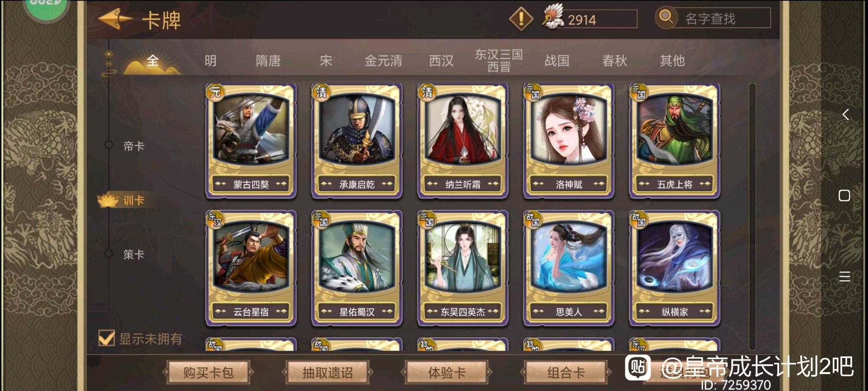Click the 抽取遗诏 button
The height and width of the screenshot is (391, 868).
point(328,372)
